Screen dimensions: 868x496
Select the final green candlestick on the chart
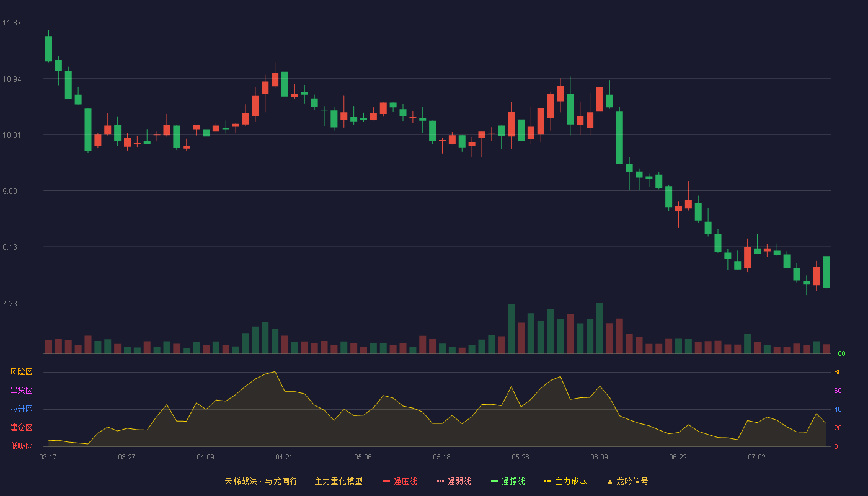(x=826, y=272)
